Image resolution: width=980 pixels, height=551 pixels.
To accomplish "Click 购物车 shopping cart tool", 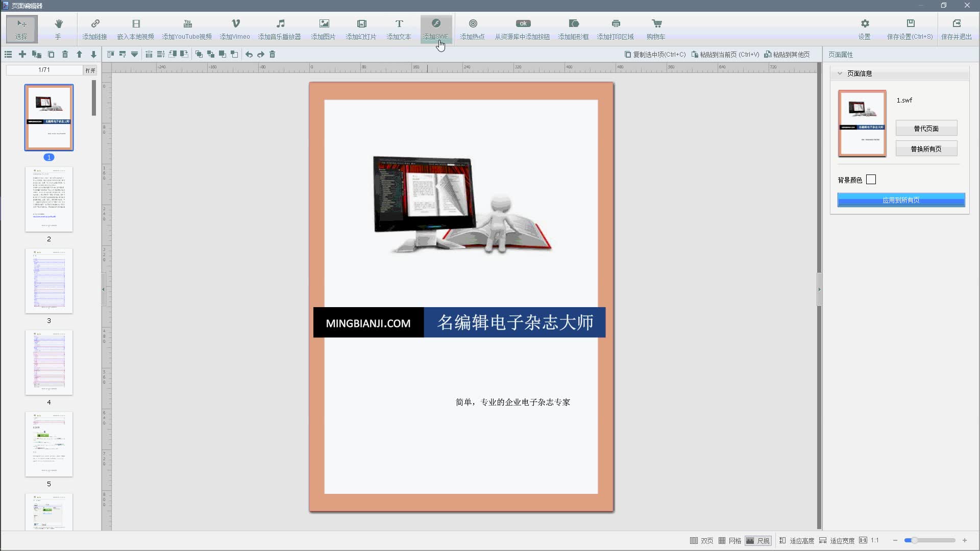I will 656,29.
